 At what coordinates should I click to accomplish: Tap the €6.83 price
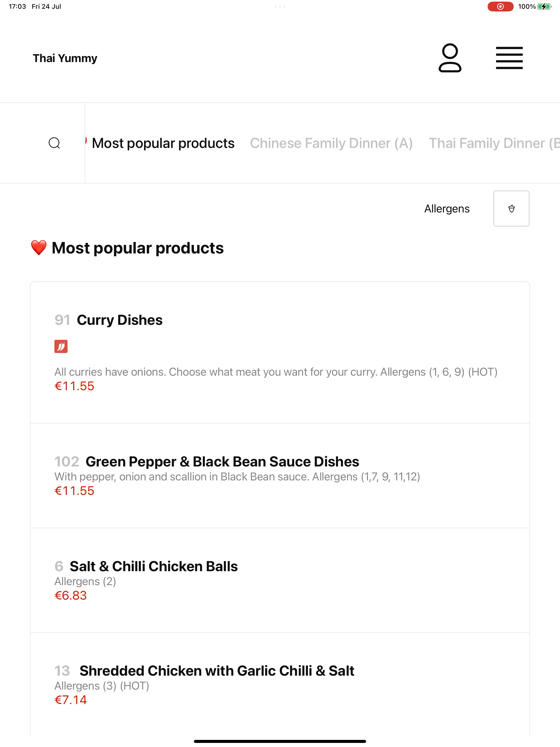tap(71, 595)
